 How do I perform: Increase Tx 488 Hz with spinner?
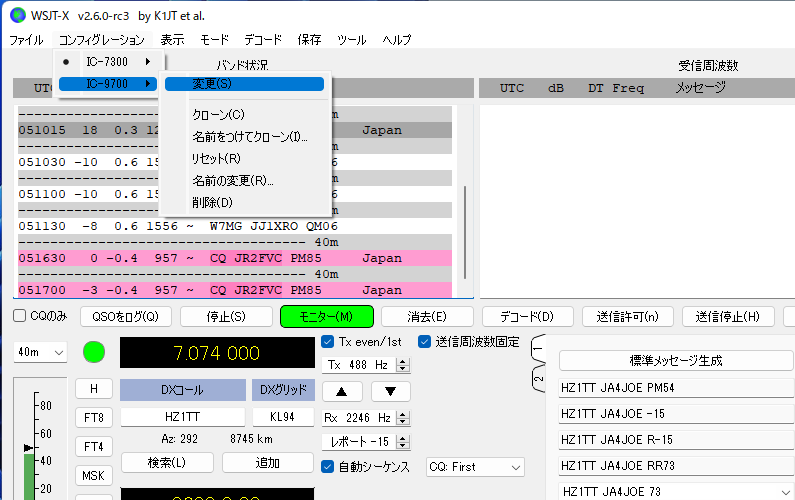pyautogui.click(x=403, y=362)
